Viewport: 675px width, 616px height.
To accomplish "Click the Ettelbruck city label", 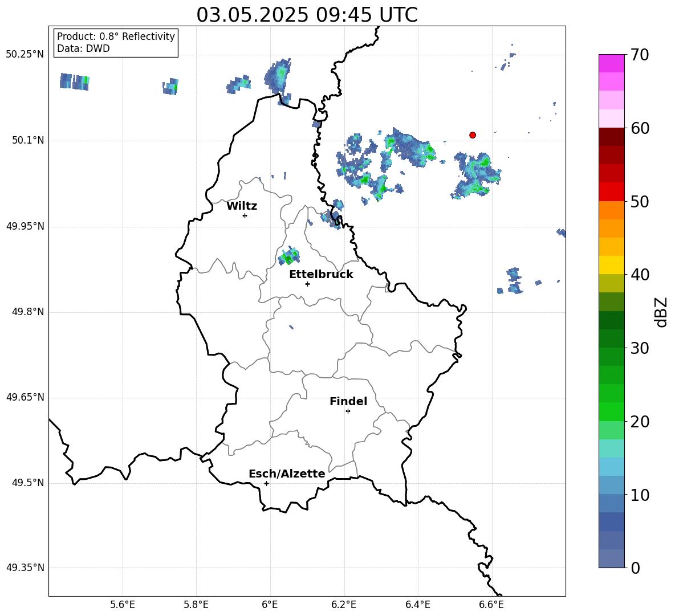I will tap(321, 275).
